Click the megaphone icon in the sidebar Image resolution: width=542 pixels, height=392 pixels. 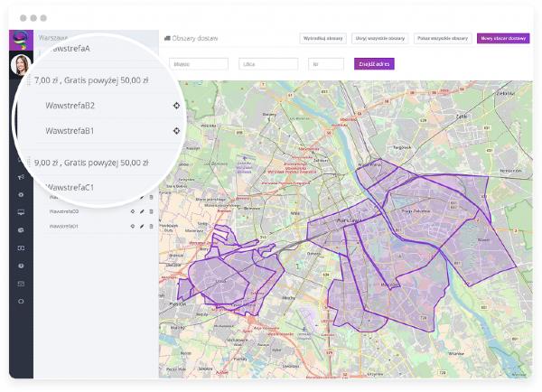click(x=21, y=177)
